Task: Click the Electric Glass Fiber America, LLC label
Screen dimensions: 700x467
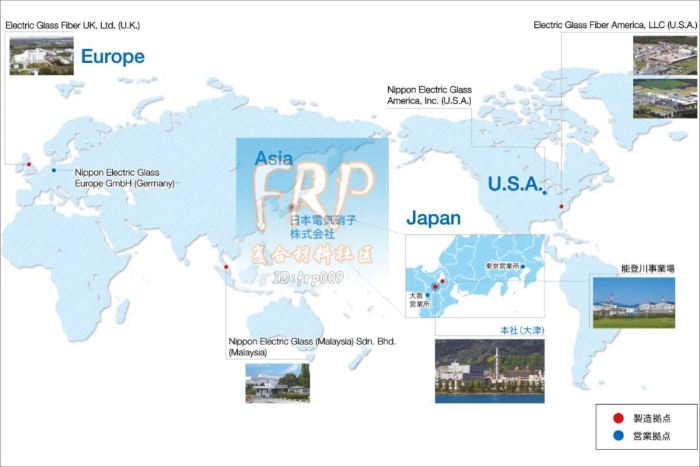Action: 615,25
